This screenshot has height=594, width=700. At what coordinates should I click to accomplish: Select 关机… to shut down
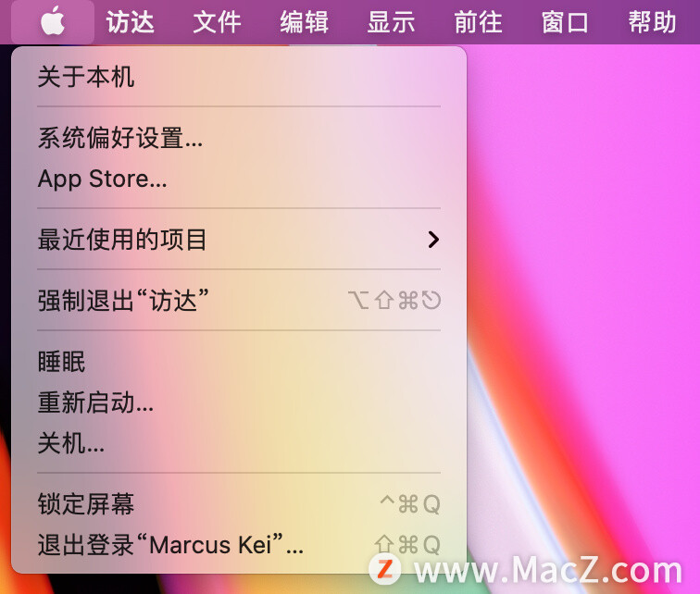(x=239, y=443)
